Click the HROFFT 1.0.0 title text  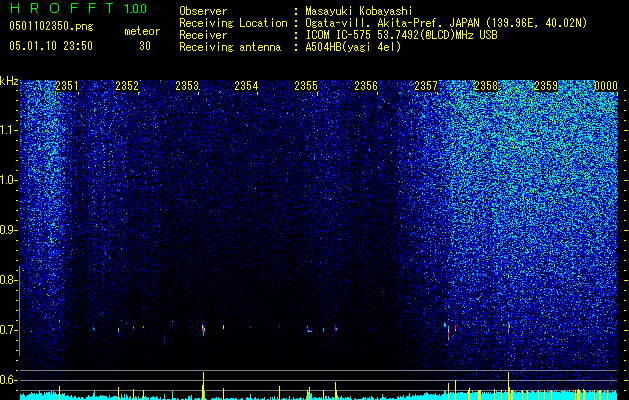78,8
